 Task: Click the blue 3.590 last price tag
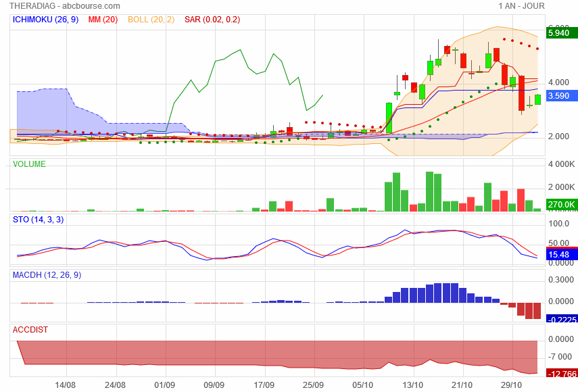[x=559, y=96]
